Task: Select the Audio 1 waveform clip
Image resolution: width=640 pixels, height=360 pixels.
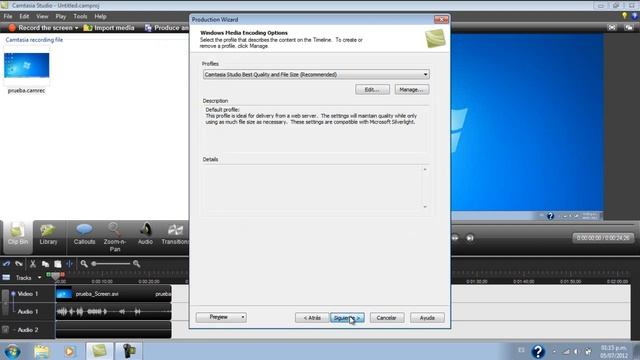Action: point(113,311)
